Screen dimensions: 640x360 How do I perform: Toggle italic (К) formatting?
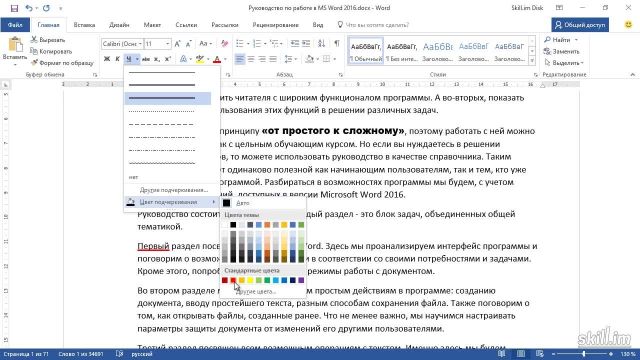pyautogui.click(x=117, y=59)
